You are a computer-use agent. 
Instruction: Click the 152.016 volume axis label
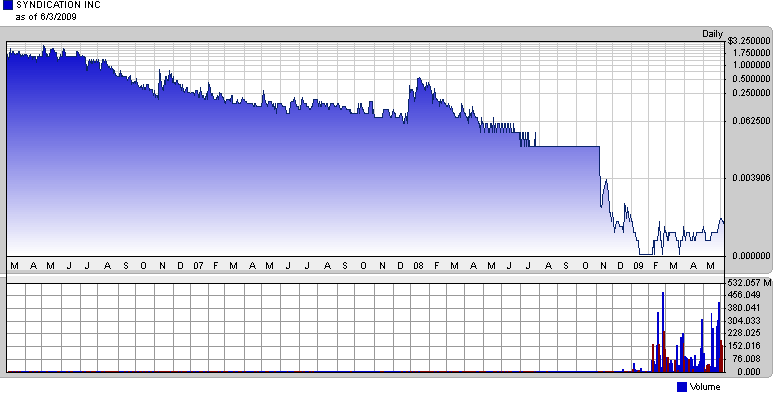(x=744, y=346)
